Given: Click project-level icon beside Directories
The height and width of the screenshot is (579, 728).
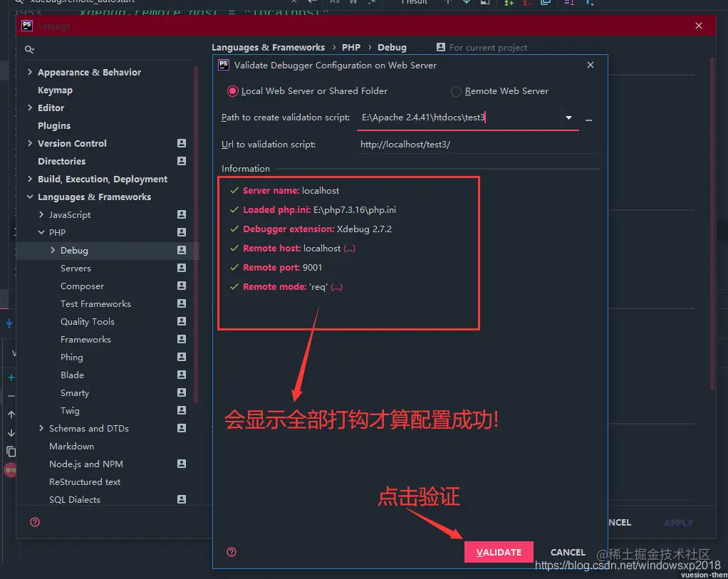Looking at the screenshot, I should (182, 161).
